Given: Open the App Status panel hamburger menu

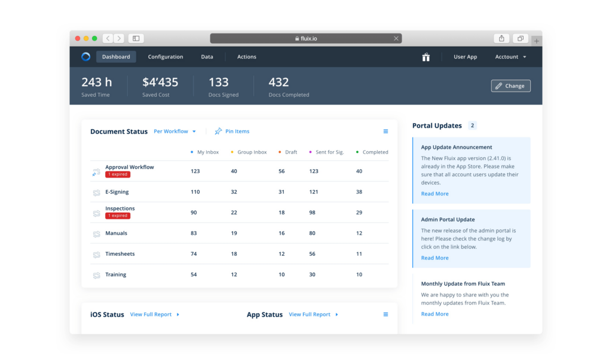Looking at the screenshot, I should (385, 314).
